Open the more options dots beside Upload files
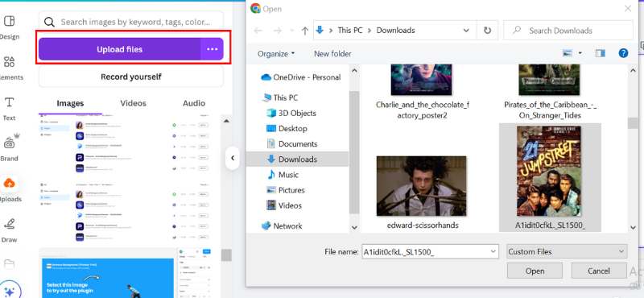This screenshot has width=644, height=298. (212, 49)
